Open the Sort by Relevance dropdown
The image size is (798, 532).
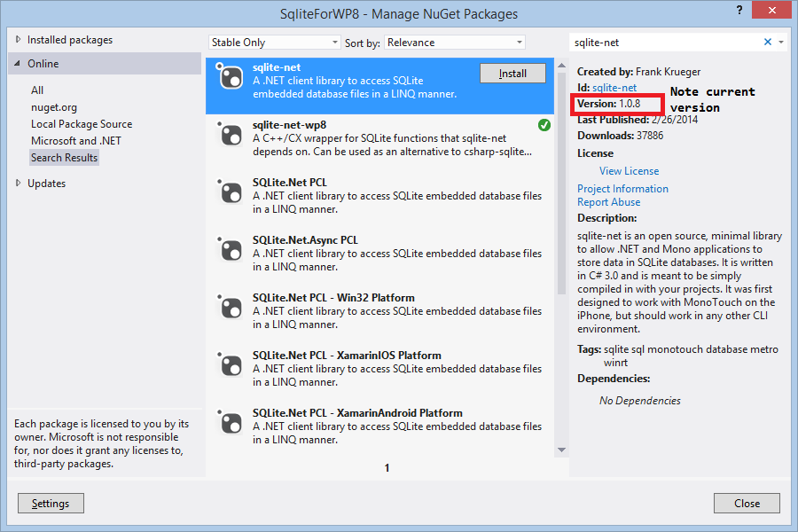(x=455, y=43)
